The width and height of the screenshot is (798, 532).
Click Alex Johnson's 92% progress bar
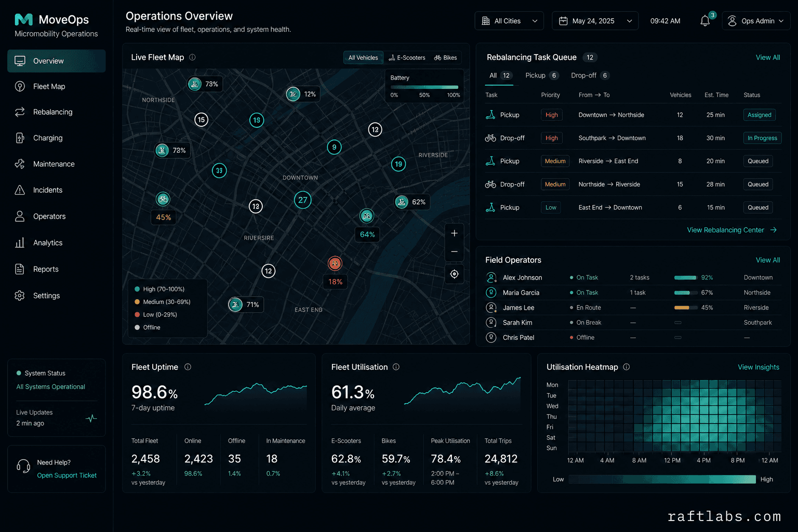pos(685,277)
